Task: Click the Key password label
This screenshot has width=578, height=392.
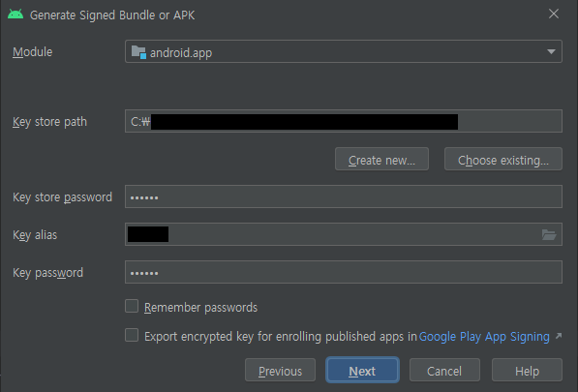Action: tap(47, 273)
